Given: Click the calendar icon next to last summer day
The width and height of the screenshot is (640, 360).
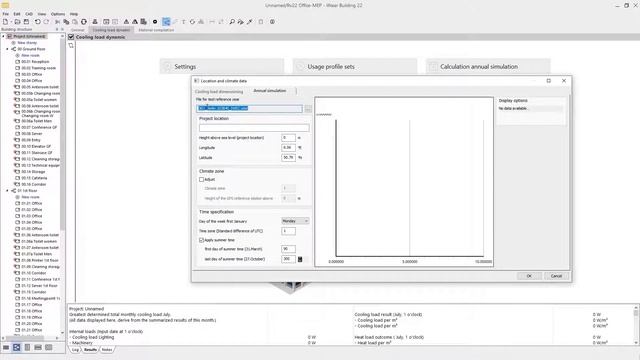Looking at the screenshot, I should [300, 259].
